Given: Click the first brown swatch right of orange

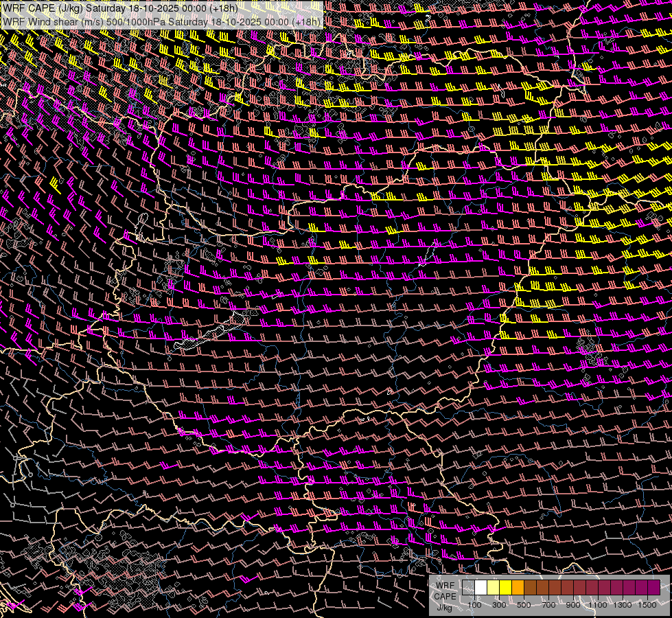Looking at the screenshot, I should pos(531,587).
